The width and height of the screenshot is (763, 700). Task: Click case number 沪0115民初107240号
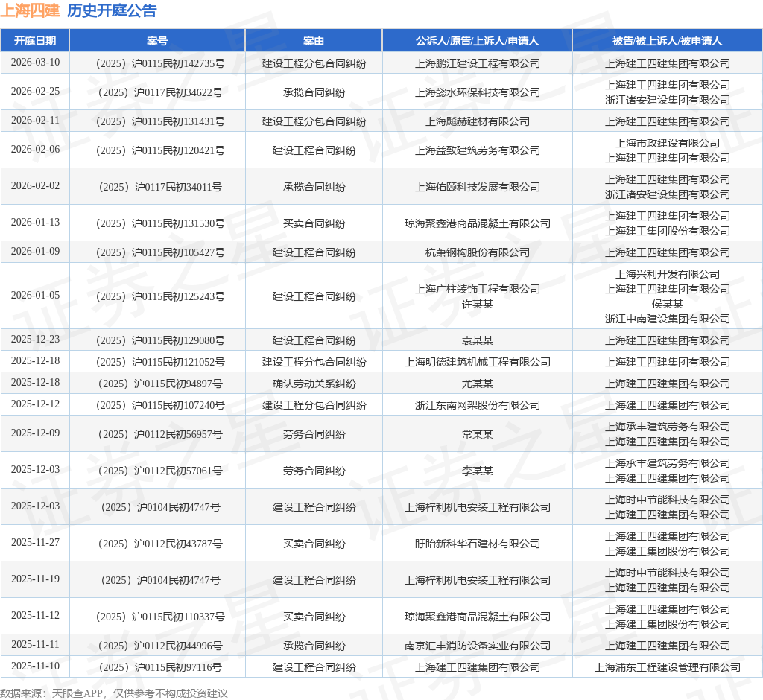(161, 405)
